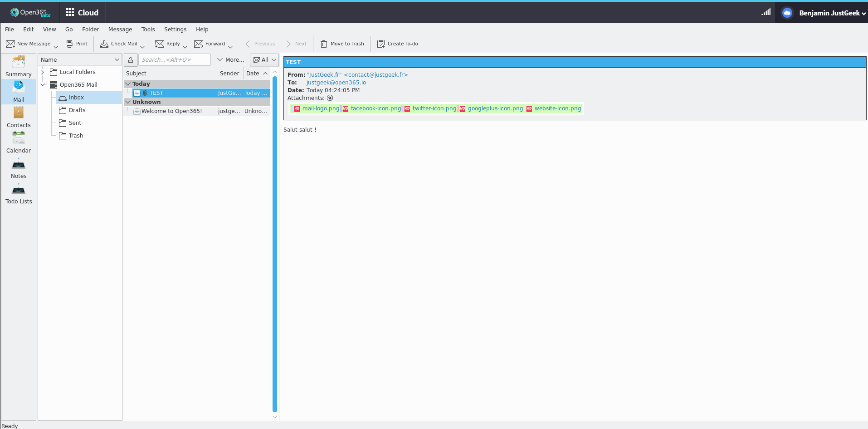Open Reply options dropdown arrow

[x=185, y=47]
